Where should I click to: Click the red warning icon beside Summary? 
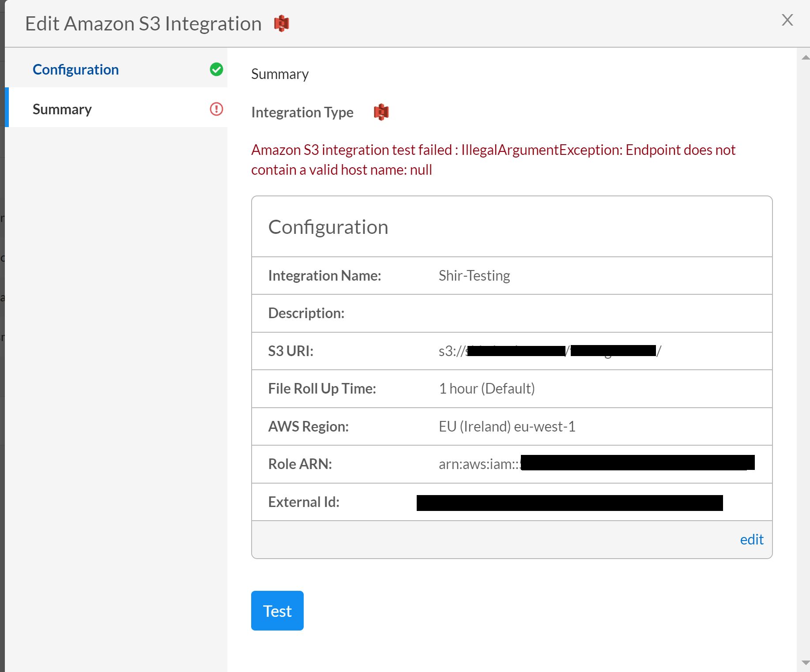pos(216,109)
